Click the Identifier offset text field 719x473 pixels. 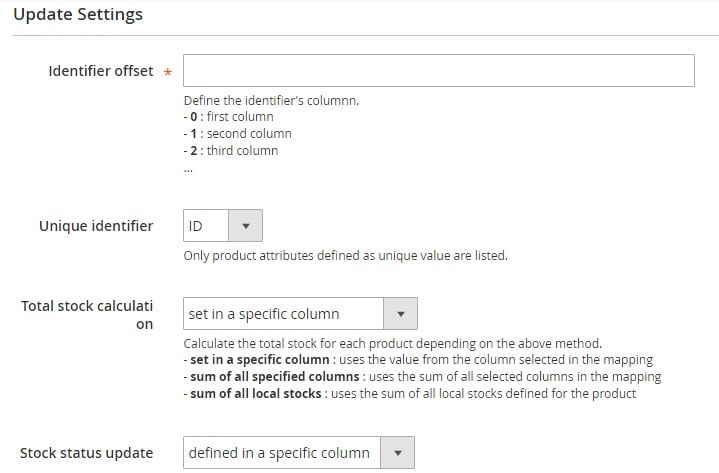point(439,71)
